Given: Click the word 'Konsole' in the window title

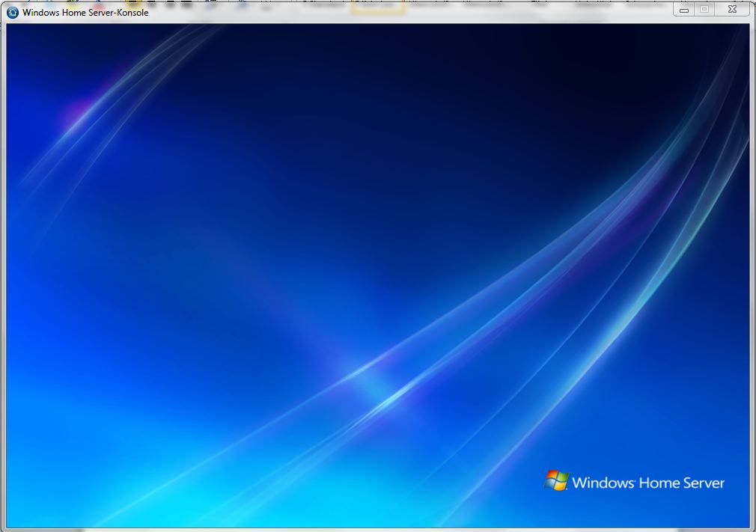Looking at the screenshot, I should point(131,12).
